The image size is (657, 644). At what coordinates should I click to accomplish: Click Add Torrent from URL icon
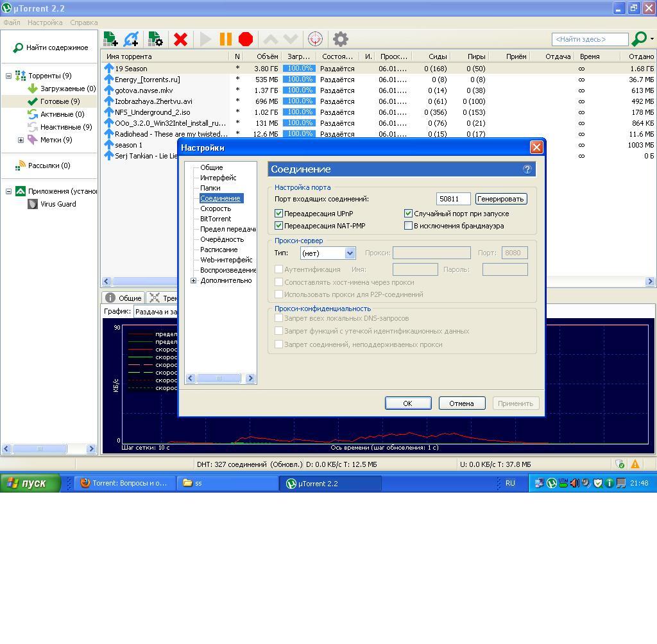(132, 39)
